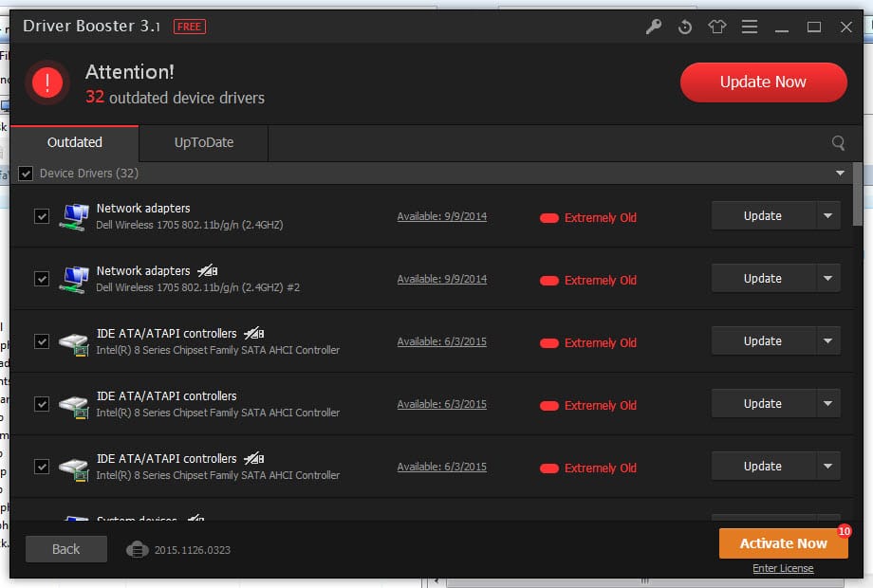This screenshot has width=873, height=588.
Task: Click the driver list vertical scrollbar thumb
Action: pos(857,194)
